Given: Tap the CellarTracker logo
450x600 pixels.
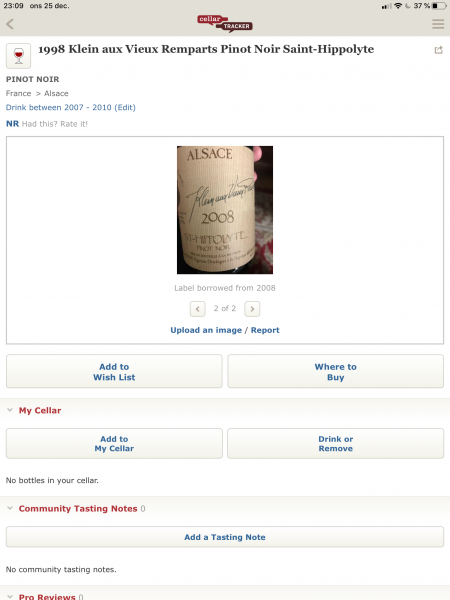Looking at the screenshot, I should tap(225, 24).
